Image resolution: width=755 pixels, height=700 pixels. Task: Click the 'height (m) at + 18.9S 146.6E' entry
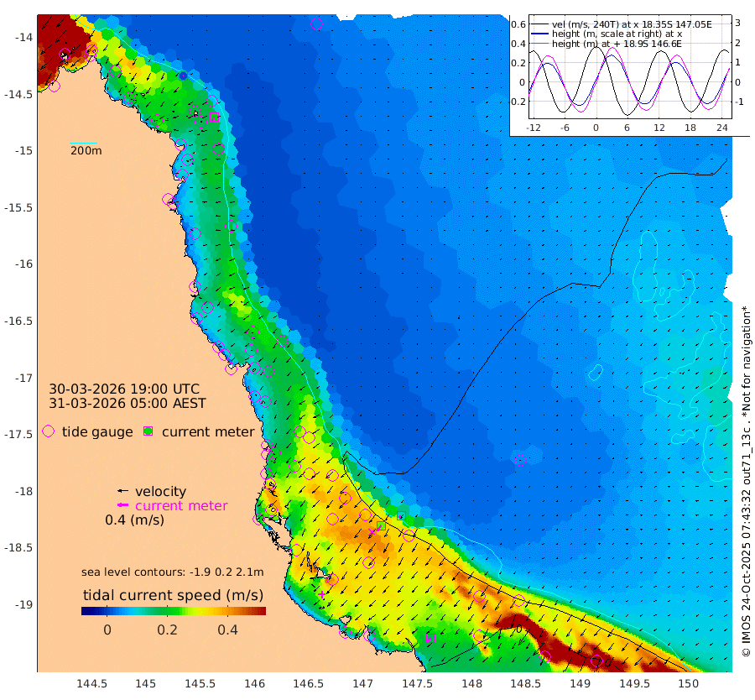(617, 44)
